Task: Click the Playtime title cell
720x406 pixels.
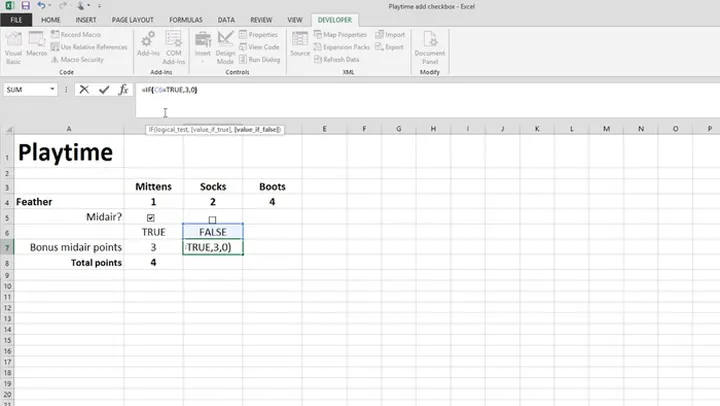Action: (x=69, y=152)
